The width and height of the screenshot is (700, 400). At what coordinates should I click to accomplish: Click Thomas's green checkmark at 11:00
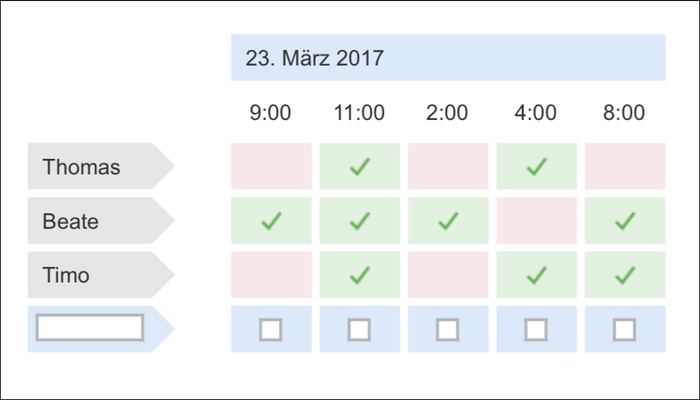[x=360, y=167]
